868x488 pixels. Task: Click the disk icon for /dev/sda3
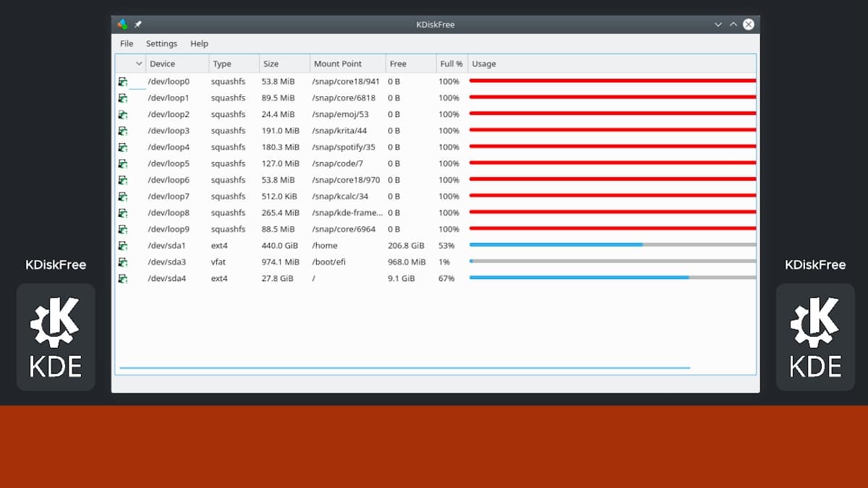click(123, 262)
